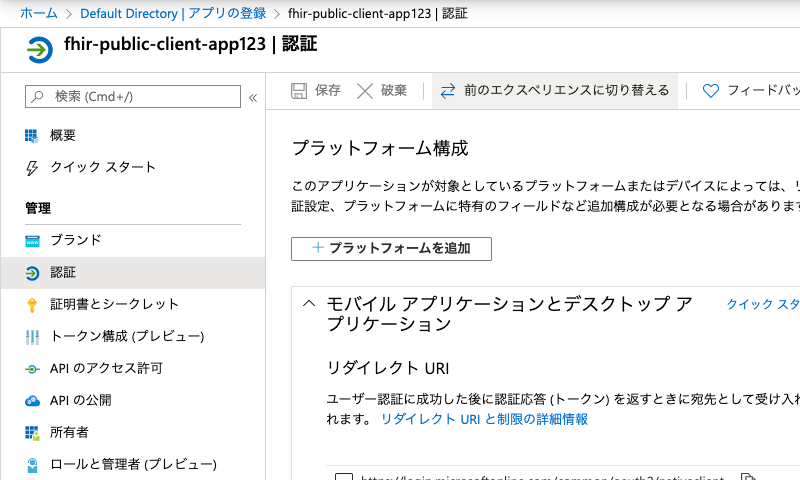Click the API のアクセス許可 icon
This screenshot has height=480, width=800.
[x=32, y=369]
